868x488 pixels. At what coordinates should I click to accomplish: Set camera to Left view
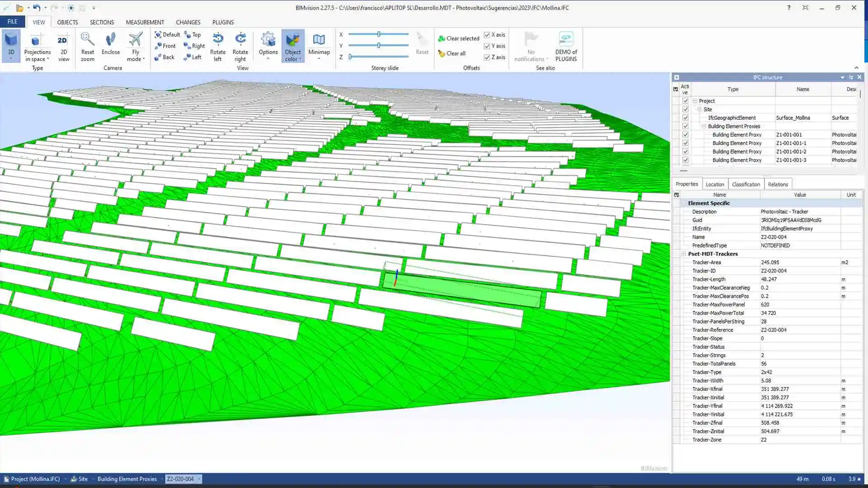(x=192, y=57)
